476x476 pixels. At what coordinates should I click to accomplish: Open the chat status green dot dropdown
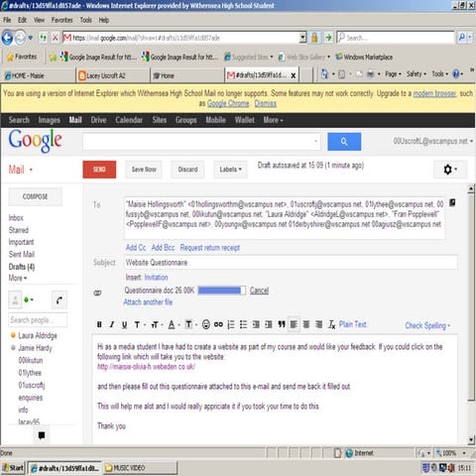(x=29, y=299)
